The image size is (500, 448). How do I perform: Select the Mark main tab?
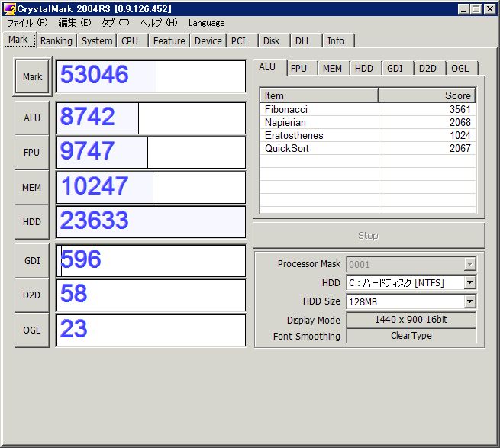[x=20, y=40]
